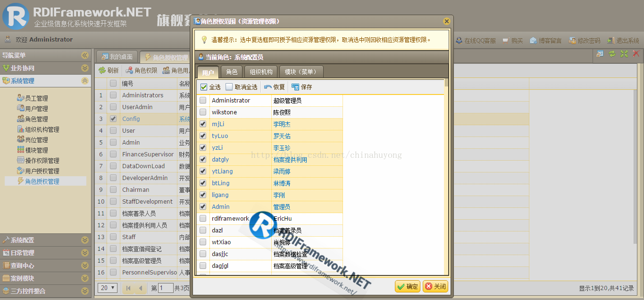Uncheck the datgly user checkbox
Viewport: 644px width, 300px height.
203,159
